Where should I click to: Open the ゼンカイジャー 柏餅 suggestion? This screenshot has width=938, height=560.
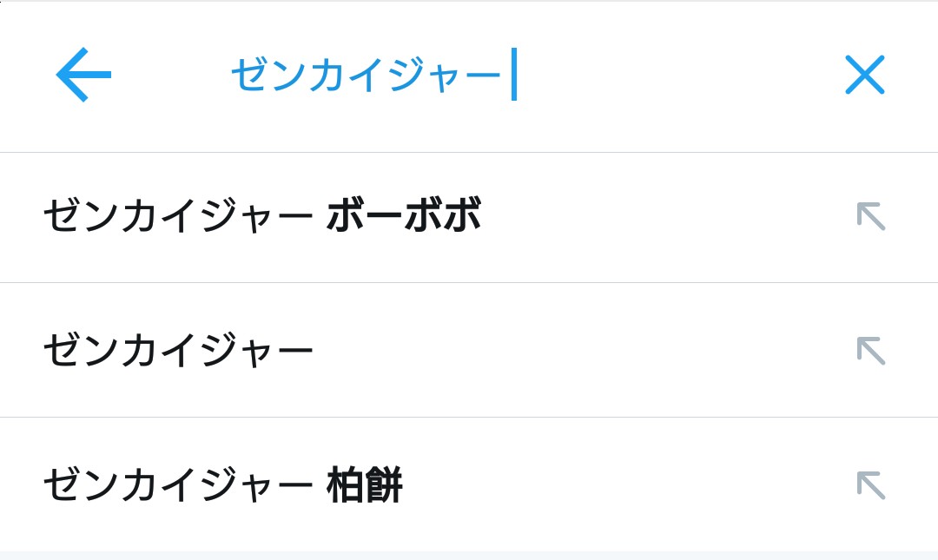(x=222, y=486)
